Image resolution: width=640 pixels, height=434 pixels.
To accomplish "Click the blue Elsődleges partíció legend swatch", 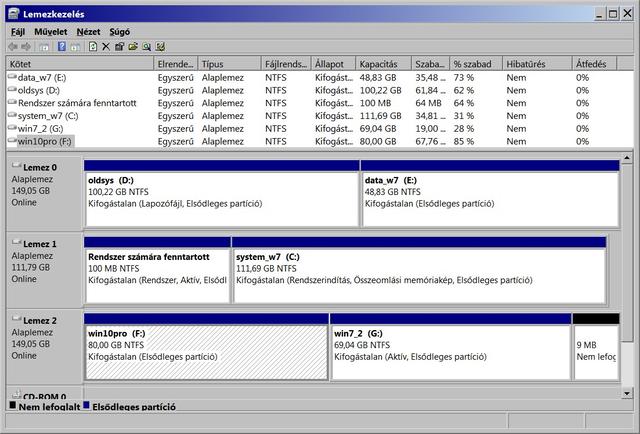I will (86, 406).
